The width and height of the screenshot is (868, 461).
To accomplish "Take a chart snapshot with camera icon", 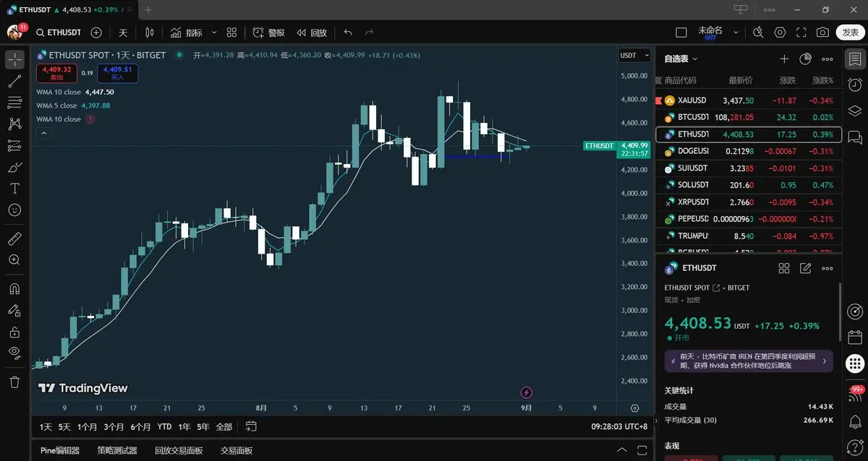I will click(822, 33).
